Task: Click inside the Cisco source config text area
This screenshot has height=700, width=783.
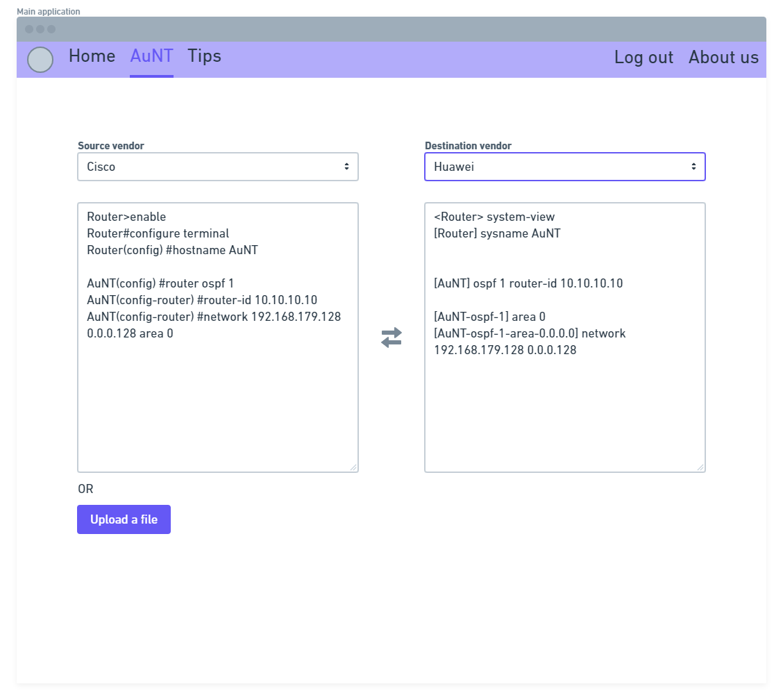Action: click(218, 403)
